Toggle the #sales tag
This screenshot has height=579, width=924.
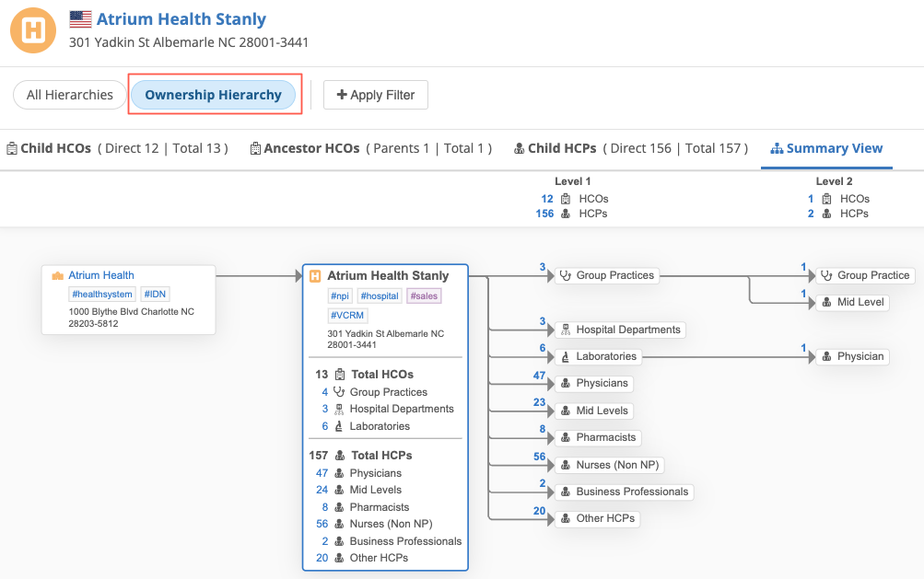424,295
